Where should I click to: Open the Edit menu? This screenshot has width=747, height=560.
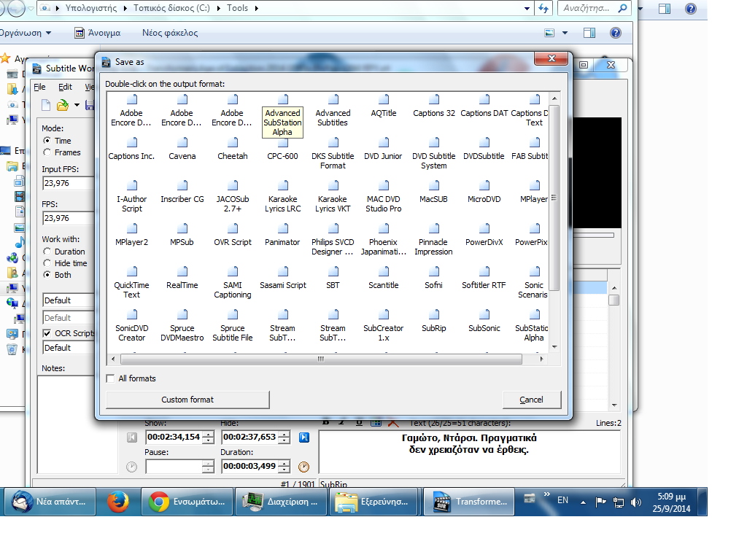coord(65,87)
